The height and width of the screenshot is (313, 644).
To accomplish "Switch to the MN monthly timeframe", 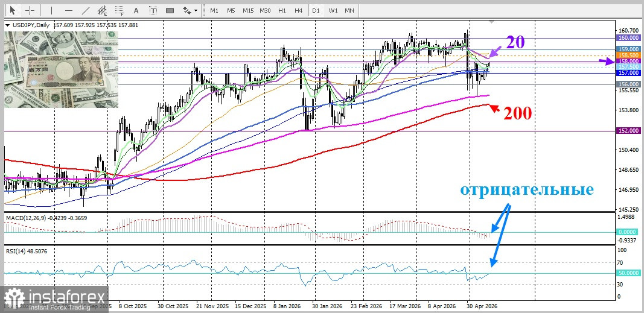I will [x=349, y=10].
